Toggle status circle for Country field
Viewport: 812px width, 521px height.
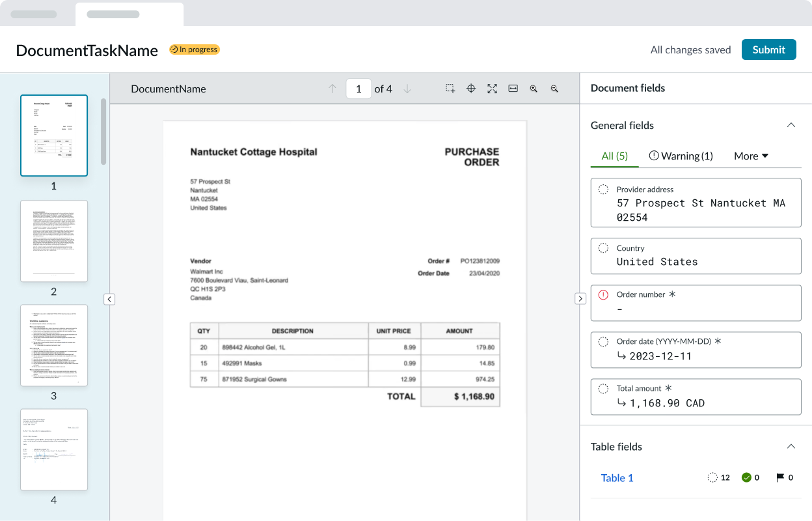click(603, 248)
